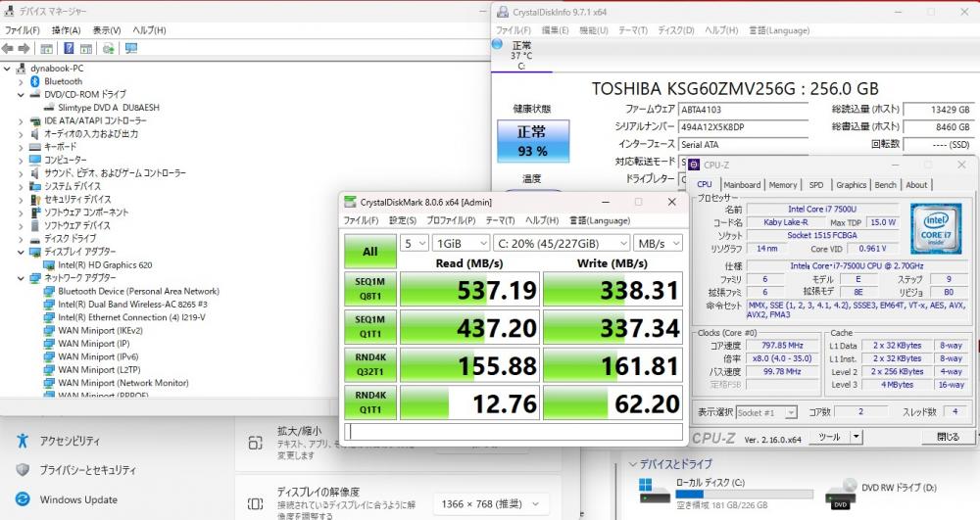Click the back arrow in Device Manager toolbar

pyautogui.click(x=8, y=48)
